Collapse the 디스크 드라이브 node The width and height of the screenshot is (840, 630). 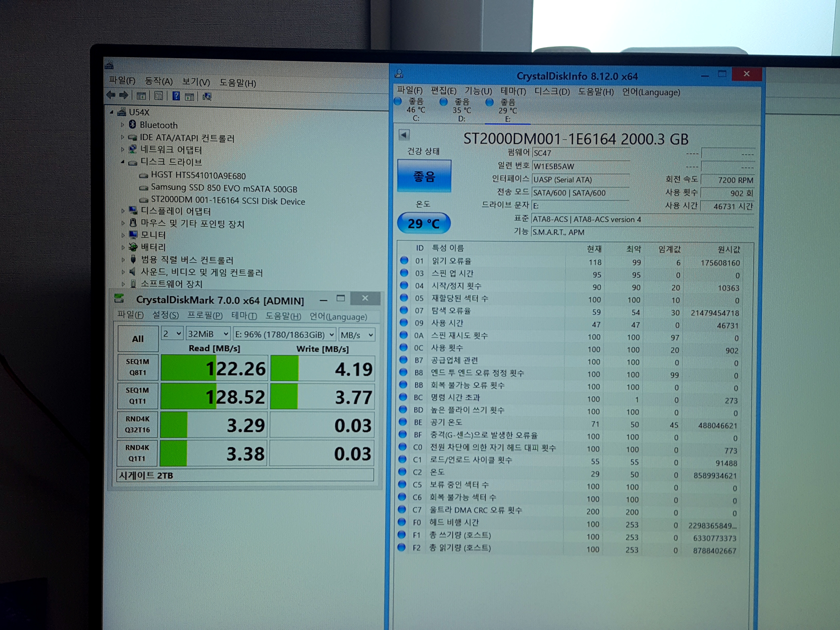[x=122, y=162]
